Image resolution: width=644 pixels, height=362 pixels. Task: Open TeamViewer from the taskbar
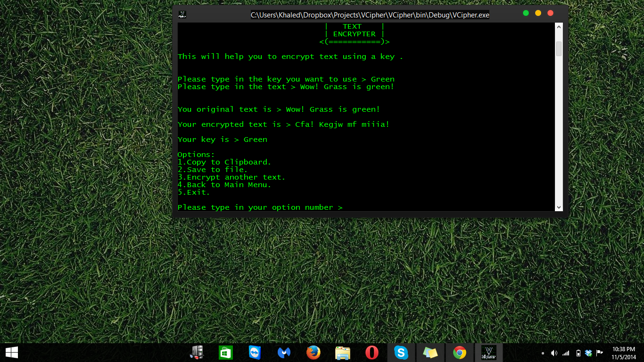pos(256,352)
